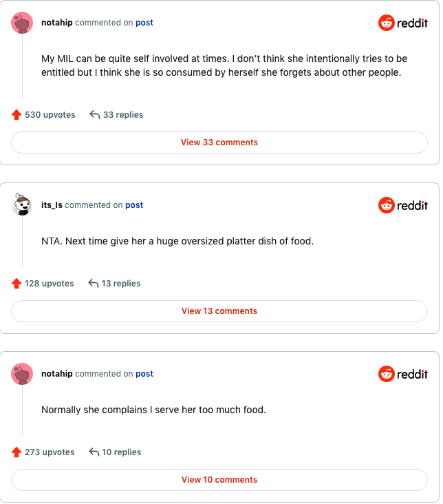The image size is (443, 504).
Task: Click the comment text about oversized platter dish
Action: pos(177,242)
